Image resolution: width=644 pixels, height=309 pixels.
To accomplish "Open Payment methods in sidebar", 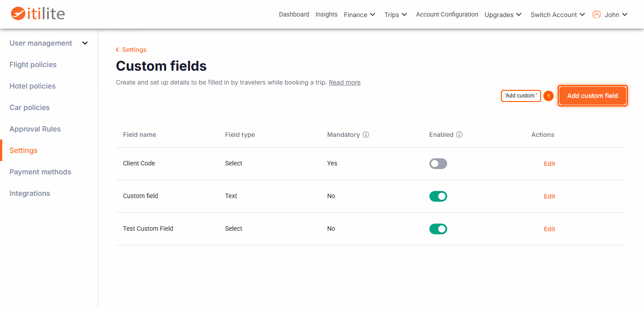I will (x=40, y=172).
